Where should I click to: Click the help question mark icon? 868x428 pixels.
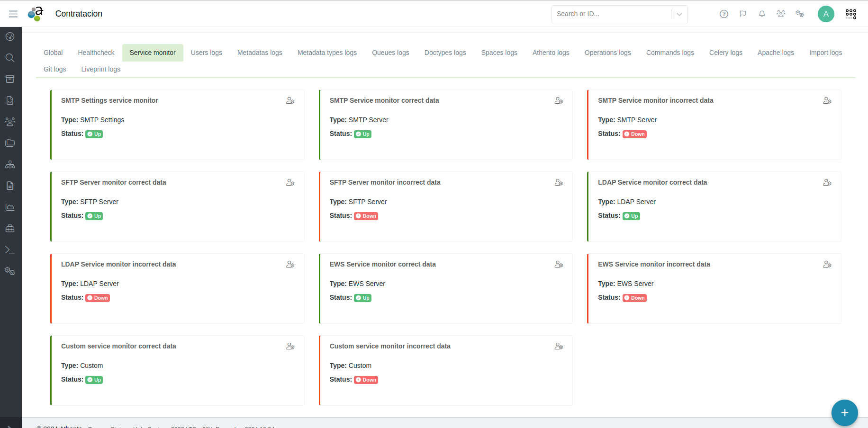pyautogui.click(x=723, y=14)
